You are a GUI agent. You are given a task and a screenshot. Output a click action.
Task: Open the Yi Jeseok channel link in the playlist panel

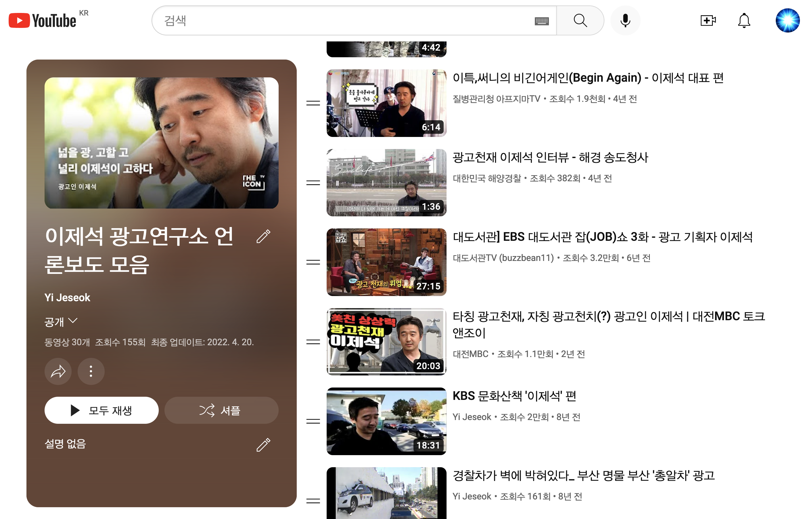tap(68, 298)
